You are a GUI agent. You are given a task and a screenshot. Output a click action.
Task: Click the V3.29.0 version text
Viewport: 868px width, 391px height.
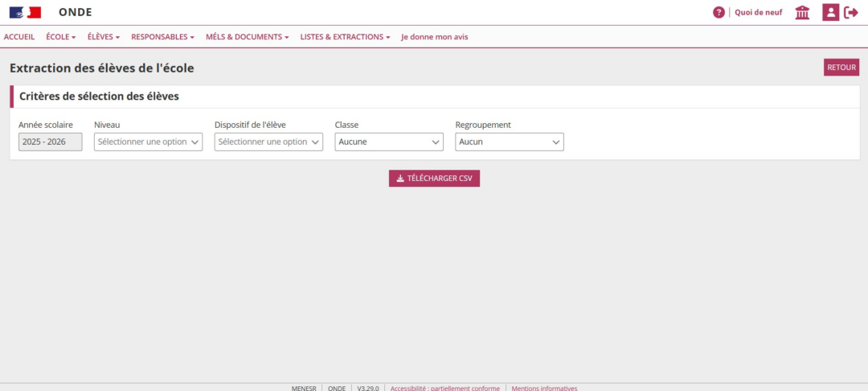368,389
